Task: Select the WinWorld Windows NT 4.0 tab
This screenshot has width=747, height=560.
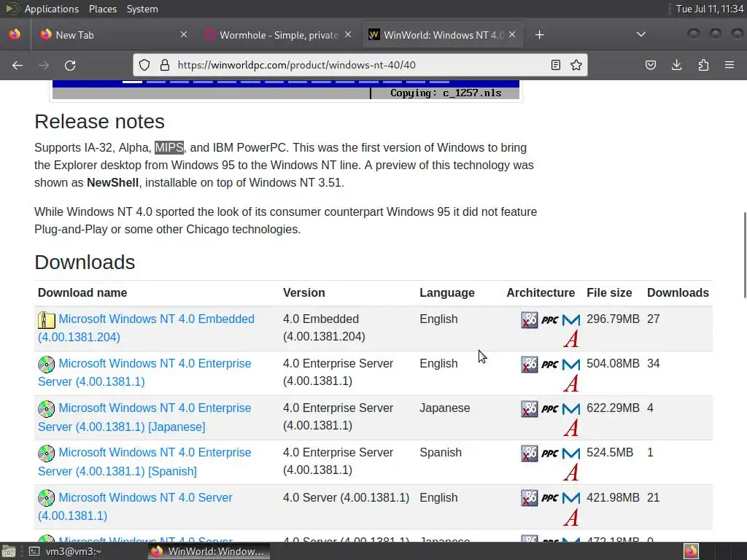Action: click(443, 35)
